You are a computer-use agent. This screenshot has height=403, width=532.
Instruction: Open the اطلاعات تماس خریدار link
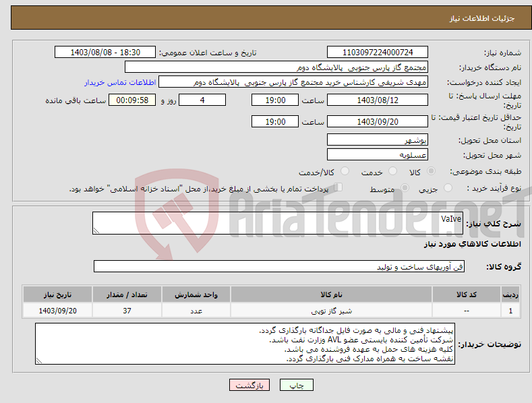(x=120, y=82)
